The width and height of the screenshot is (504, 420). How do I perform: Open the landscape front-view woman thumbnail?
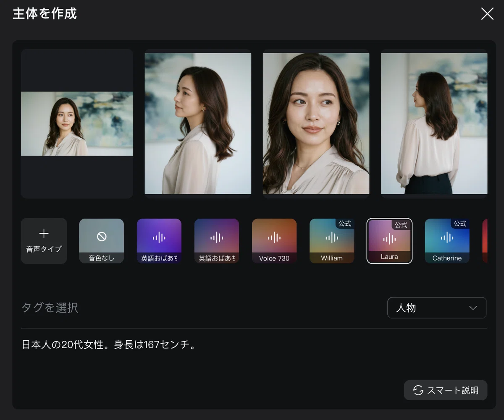77,124
